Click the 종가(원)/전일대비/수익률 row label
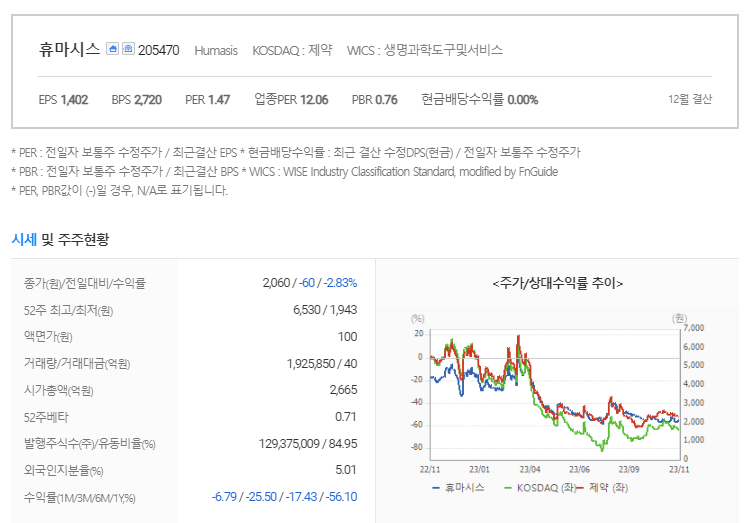This screenshot has height=523, width=750. [x=85, y=283]
